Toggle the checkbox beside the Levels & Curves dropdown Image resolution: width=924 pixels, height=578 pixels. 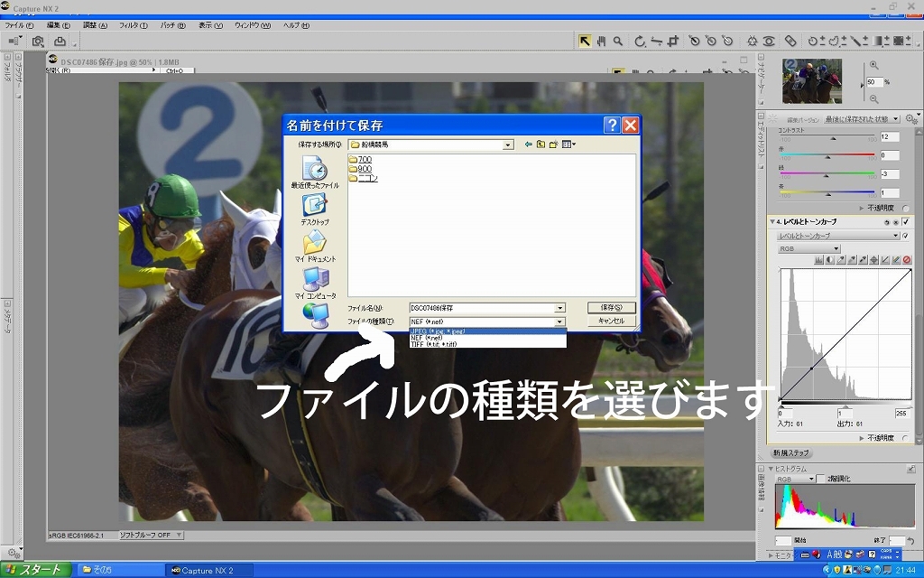click(906, 236)
